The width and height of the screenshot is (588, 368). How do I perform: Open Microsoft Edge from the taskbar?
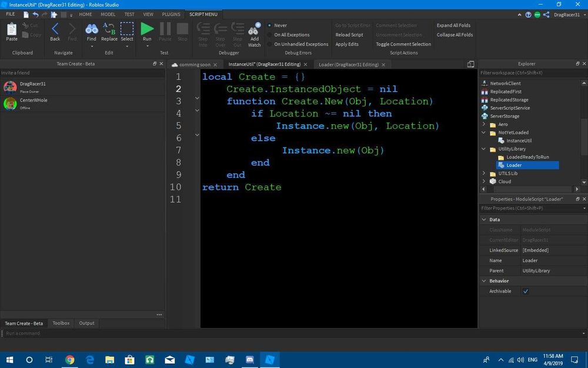[90, 360]
